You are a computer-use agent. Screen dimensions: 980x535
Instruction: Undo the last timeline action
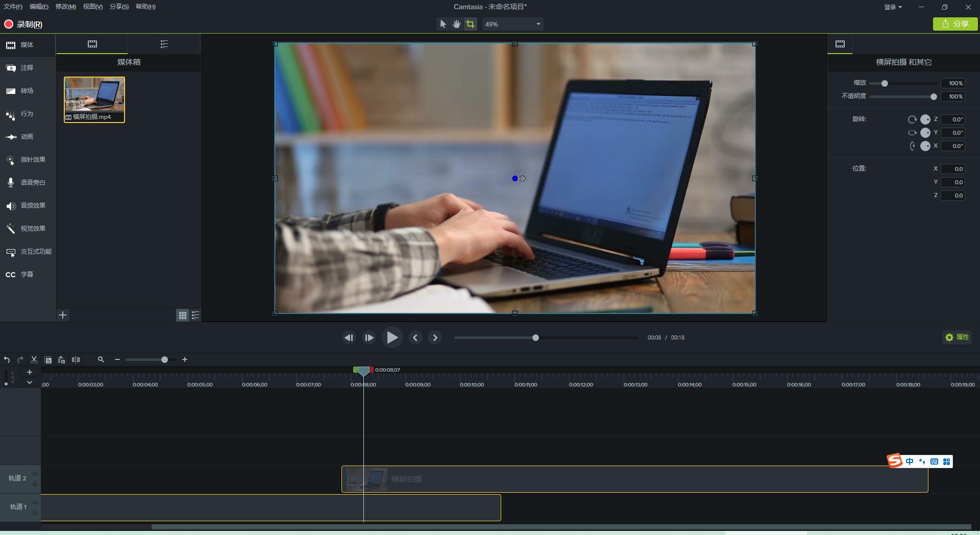pyautogui.click(x=7, y=360)
